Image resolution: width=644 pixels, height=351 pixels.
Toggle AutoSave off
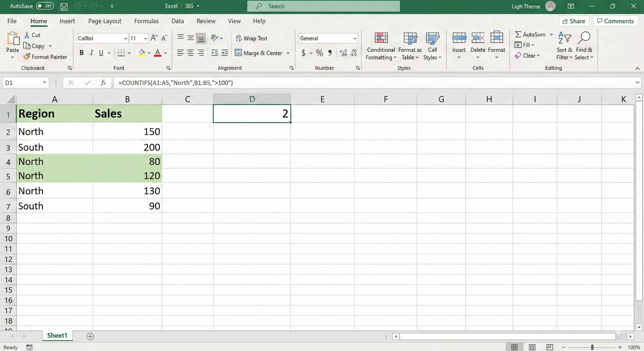point(45,6)
